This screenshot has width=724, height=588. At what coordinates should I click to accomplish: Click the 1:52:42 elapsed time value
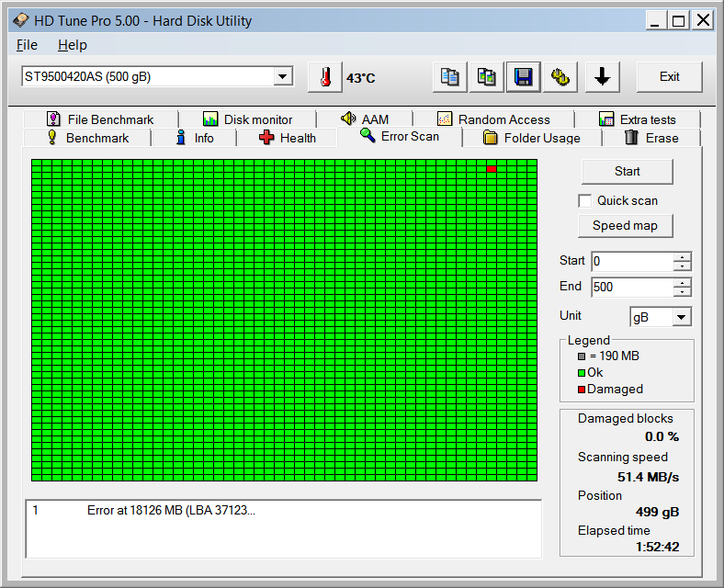point(657,547)
